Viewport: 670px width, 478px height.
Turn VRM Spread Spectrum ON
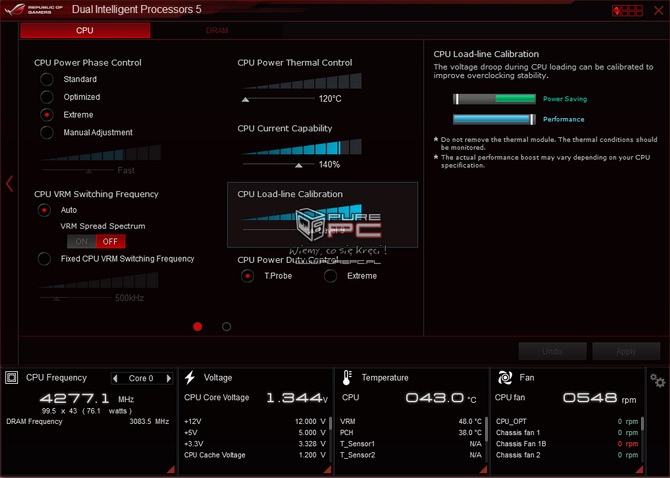[82, 241]
